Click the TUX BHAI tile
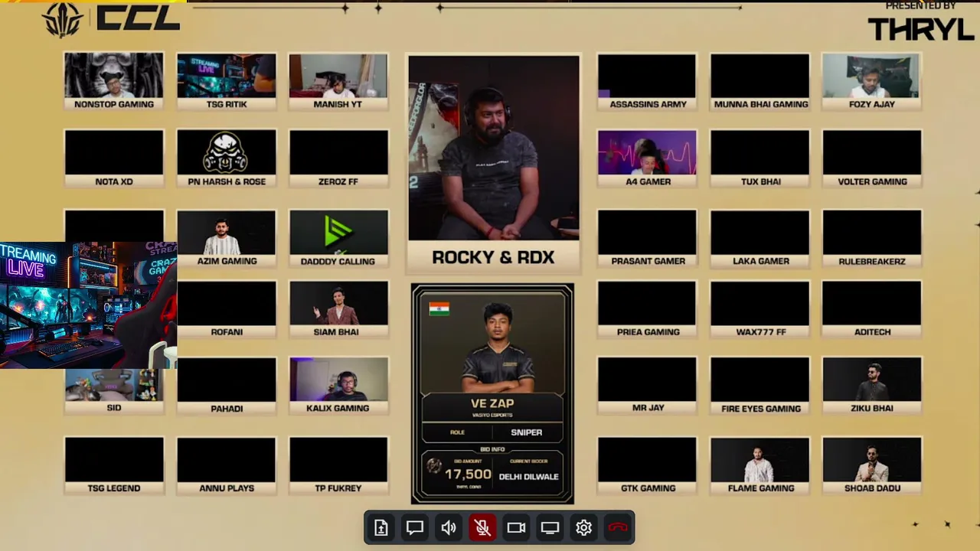 (x=759, y=158)
